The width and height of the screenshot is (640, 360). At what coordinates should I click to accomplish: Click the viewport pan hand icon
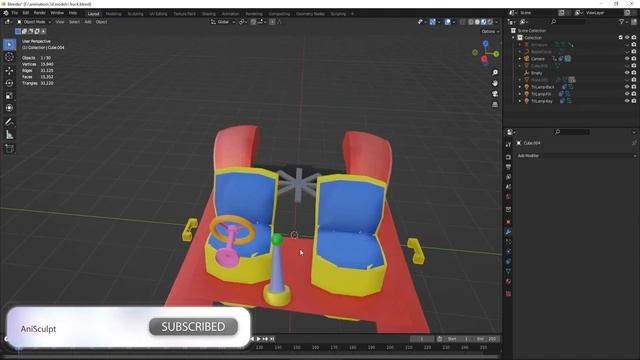click(x=495, y=83)
